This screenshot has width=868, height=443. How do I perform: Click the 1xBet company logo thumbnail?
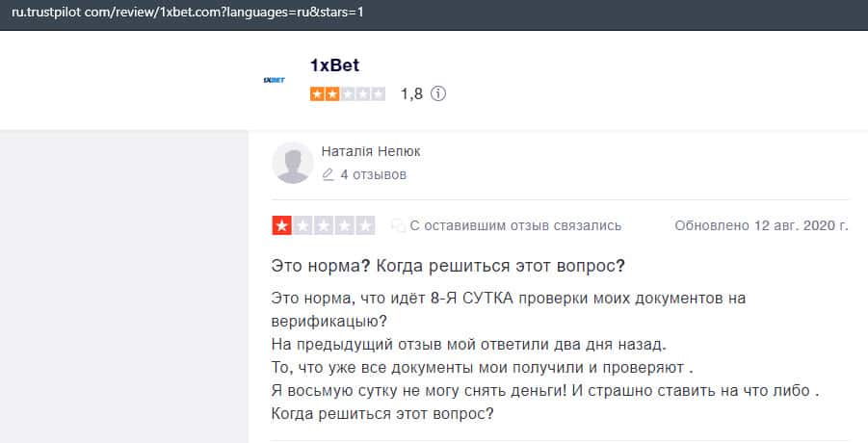(274, 80)
